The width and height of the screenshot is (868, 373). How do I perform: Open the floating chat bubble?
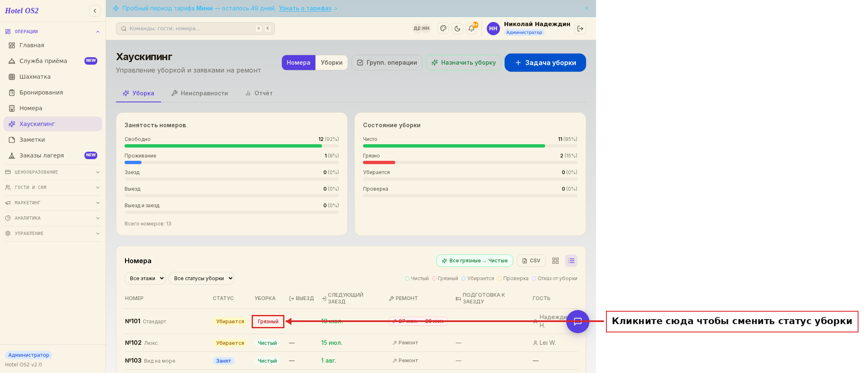click(578, 322)
